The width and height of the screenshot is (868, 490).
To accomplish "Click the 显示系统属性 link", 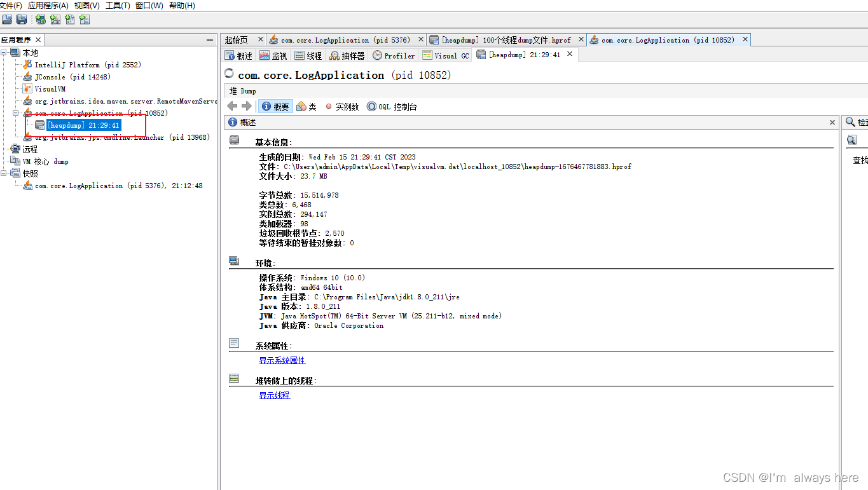I will coord(282,360).
